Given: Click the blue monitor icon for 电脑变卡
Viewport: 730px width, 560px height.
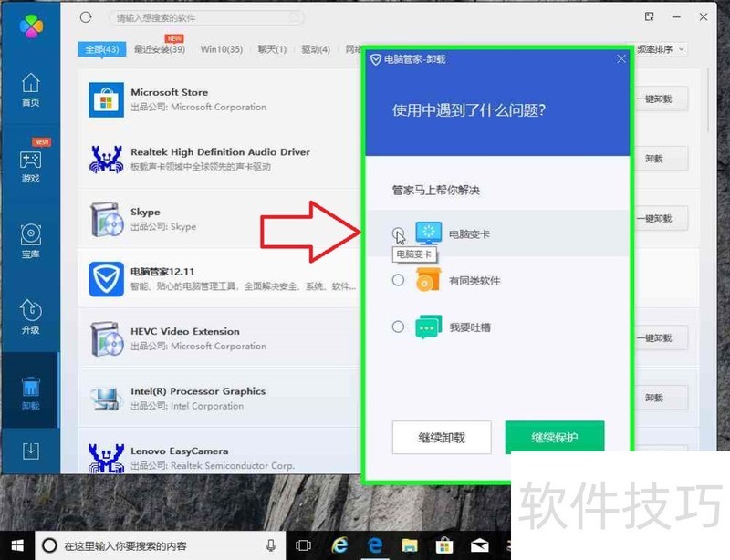Looking at the screenshot, I should 428,233.
